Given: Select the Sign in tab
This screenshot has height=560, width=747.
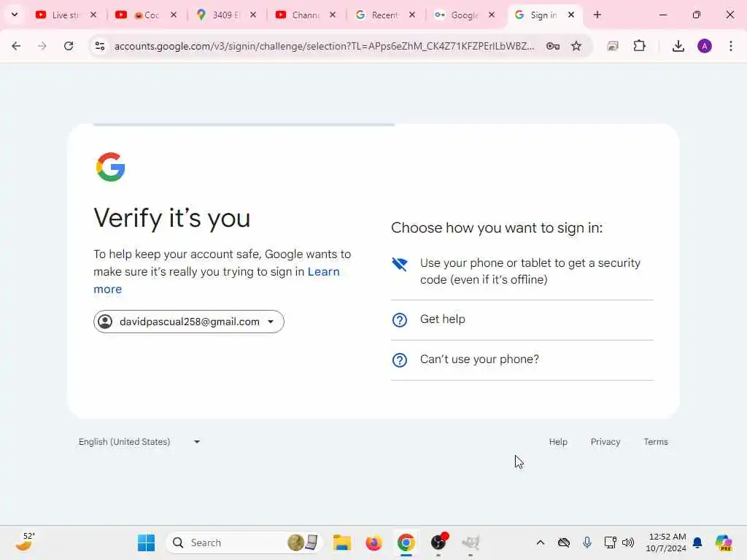Looking at the screenshot, I should tap(543, 15).
